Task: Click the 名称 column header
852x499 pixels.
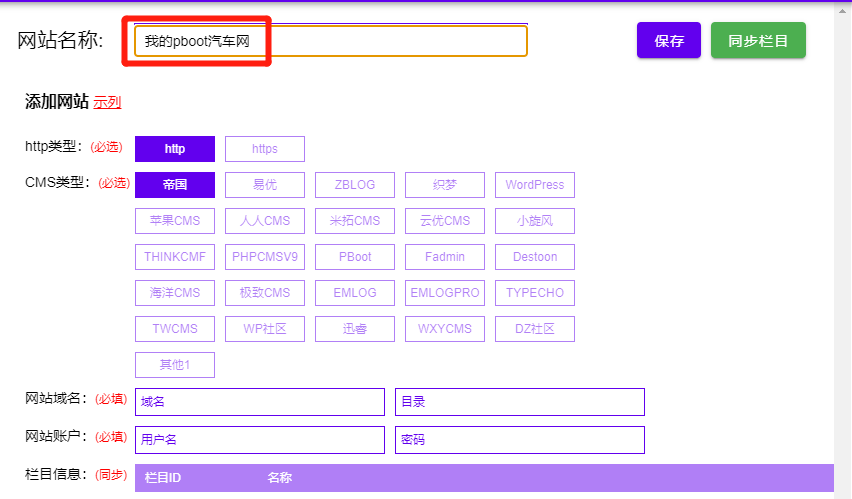Action: (x=279, y=478)
